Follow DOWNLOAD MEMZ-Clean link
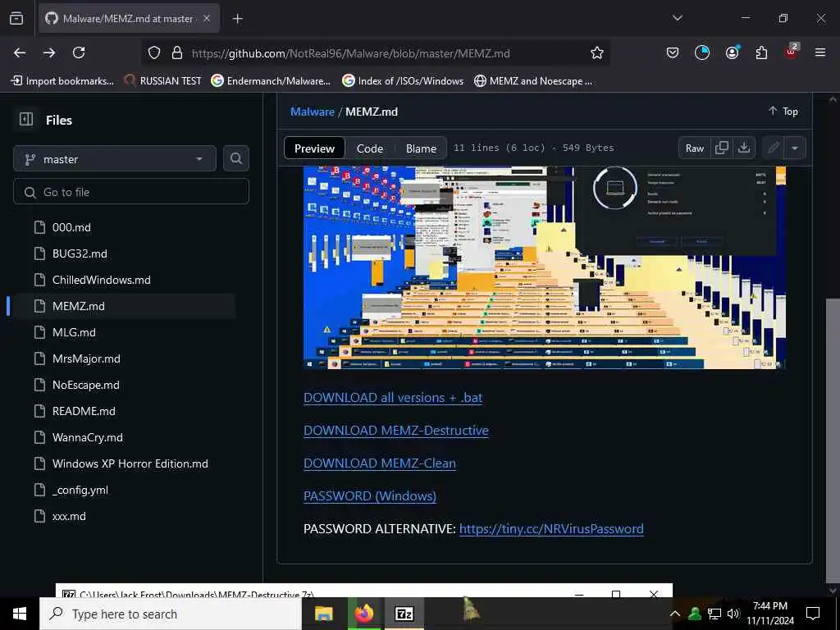 [379, 463]
